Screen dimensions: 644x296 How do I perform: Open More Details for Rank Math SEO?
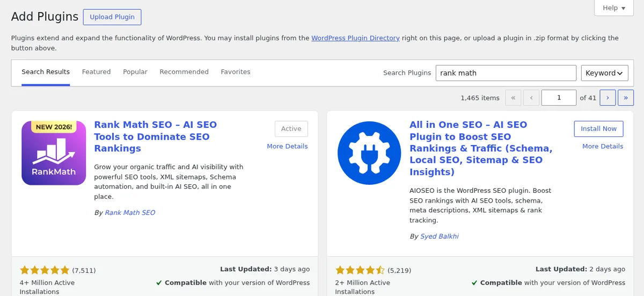coord(287,146)
